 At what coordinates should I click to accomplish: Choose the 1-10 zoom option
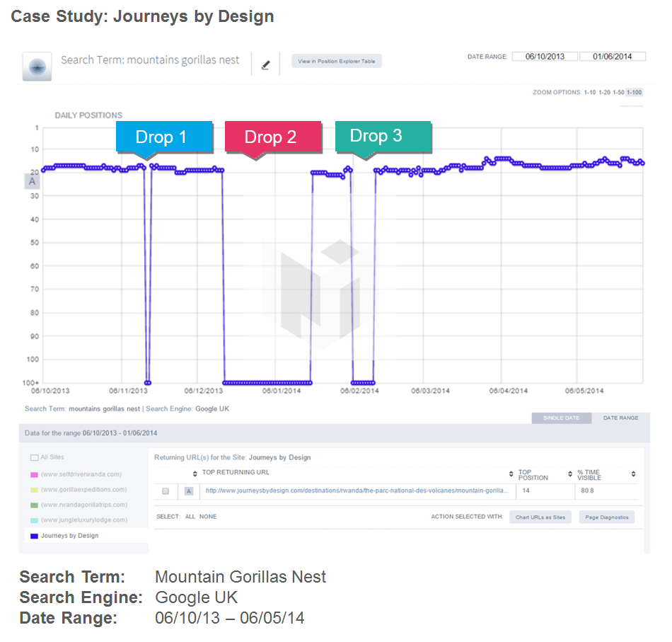coord(589,93)
